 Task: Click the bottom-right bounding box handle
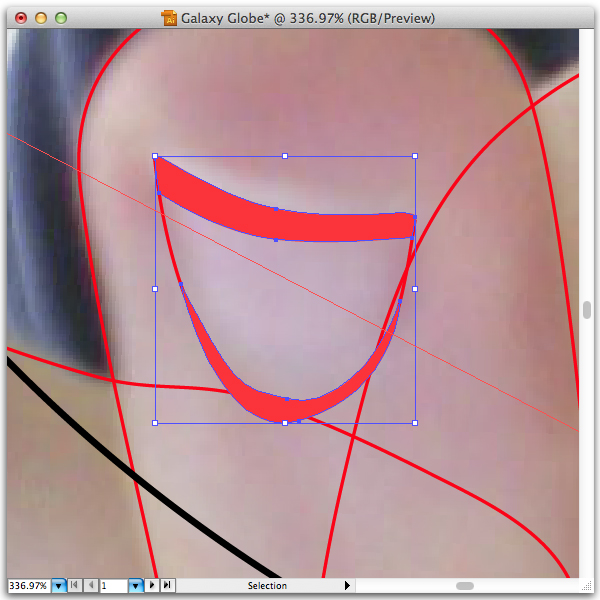point(415,423)
